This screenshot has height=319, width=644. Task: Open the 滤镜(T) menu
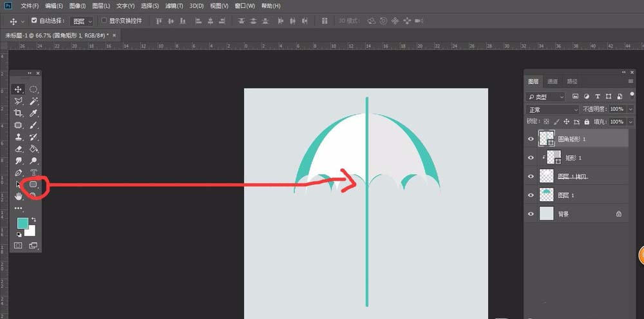click(x=175, y=6)
